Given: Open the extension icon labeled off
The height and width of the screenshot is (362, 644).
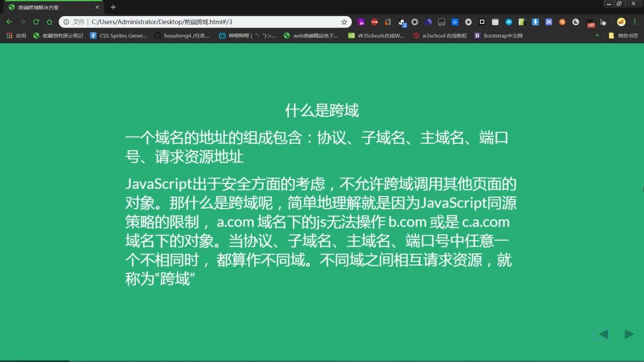Looking at the screenshot, I should tap(590, 23).
